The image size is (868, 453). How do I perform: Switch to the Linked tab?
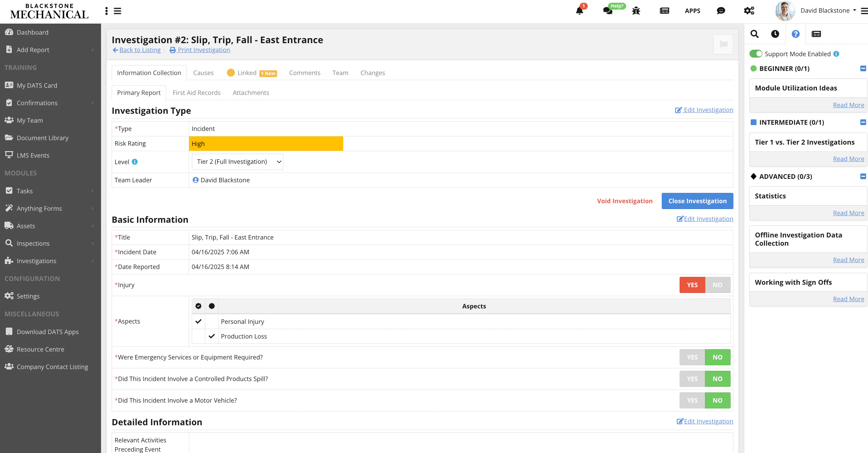252,73
